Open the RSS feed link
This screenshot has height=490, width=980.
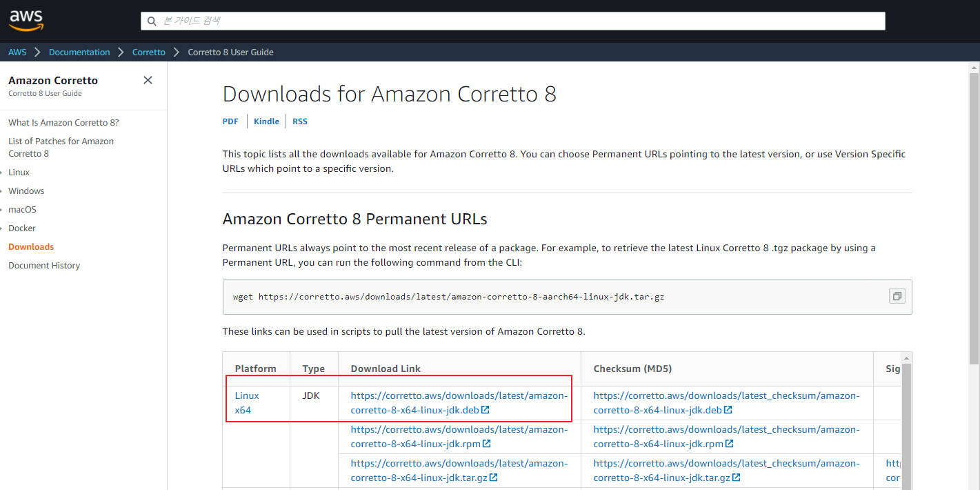tap(300, 121)
